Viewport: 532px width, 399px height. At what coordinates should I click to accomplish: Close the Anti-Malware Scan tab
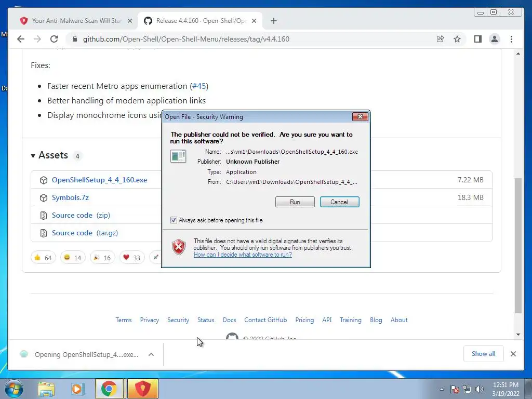[129, 21]
